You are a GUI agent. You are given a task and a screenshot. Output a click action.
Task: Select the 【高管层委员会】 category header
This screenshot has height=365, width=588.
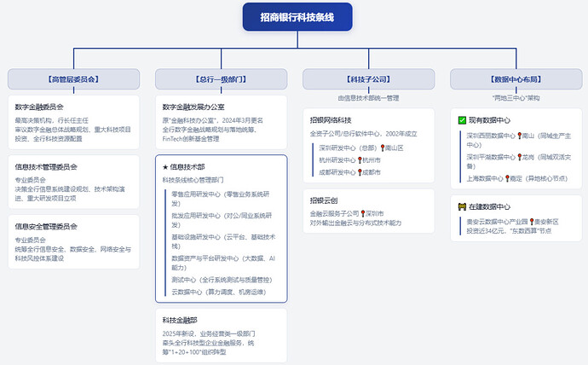point(73,79)
